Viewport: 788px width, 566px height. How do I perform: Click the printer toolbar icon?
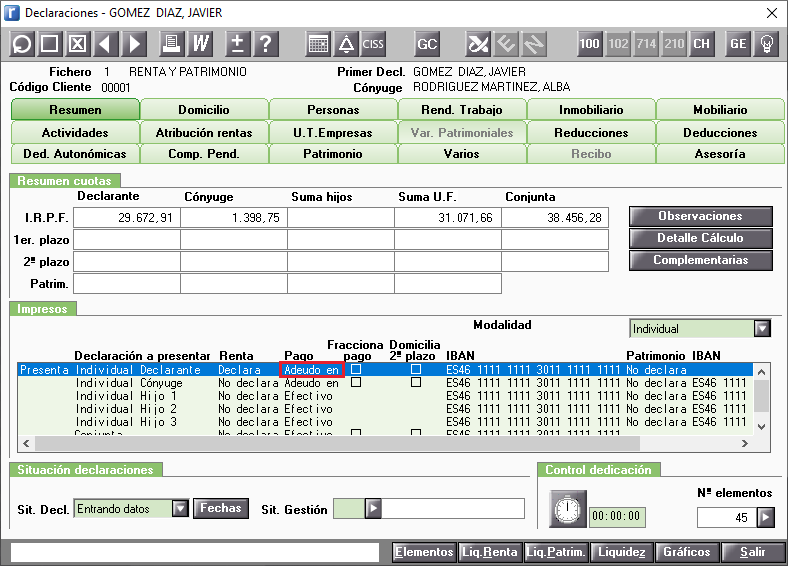point(171,44)
